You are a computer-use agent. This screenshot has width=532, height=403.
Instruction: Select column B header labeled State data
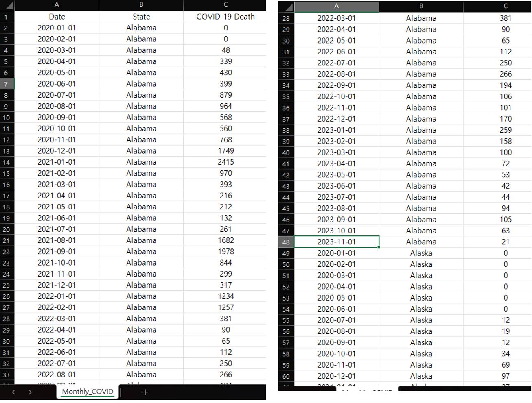tap(141, 5)
